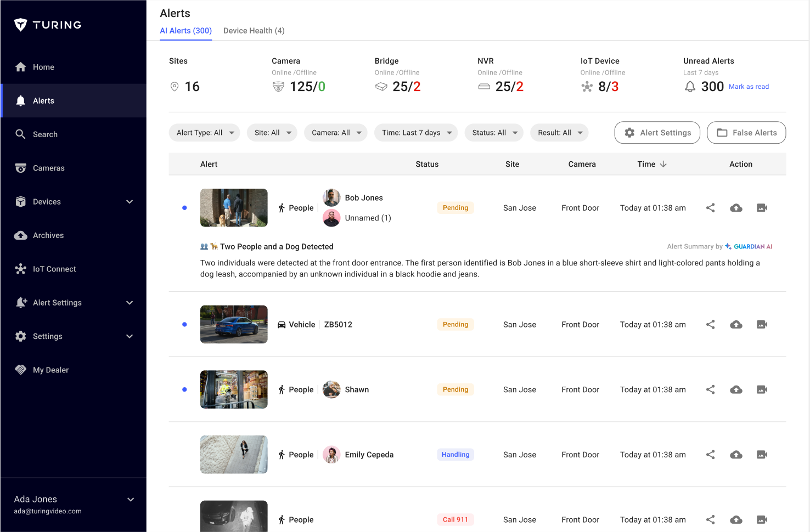The height and width of the screenshot is (532, 810).
Task: Open the Status filter dropdown
Action: (493, 132)
